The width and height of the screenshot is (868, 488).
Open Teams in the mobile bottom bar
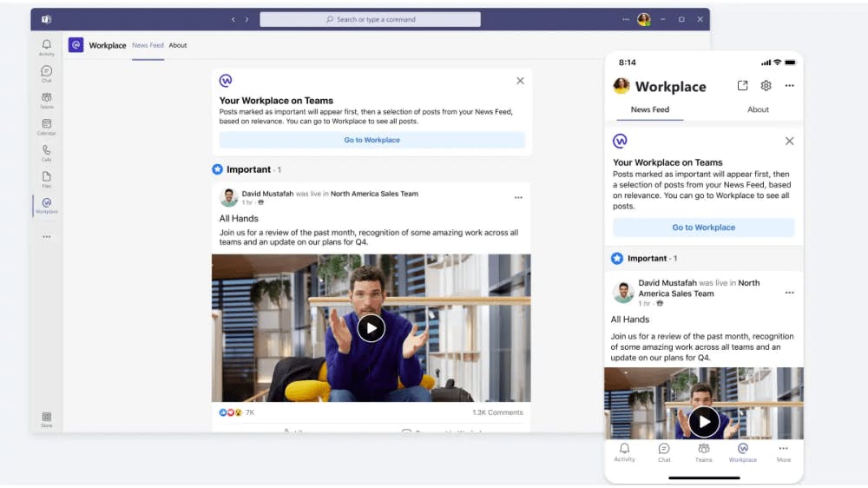pyautogui.click(x=704, y=452)
